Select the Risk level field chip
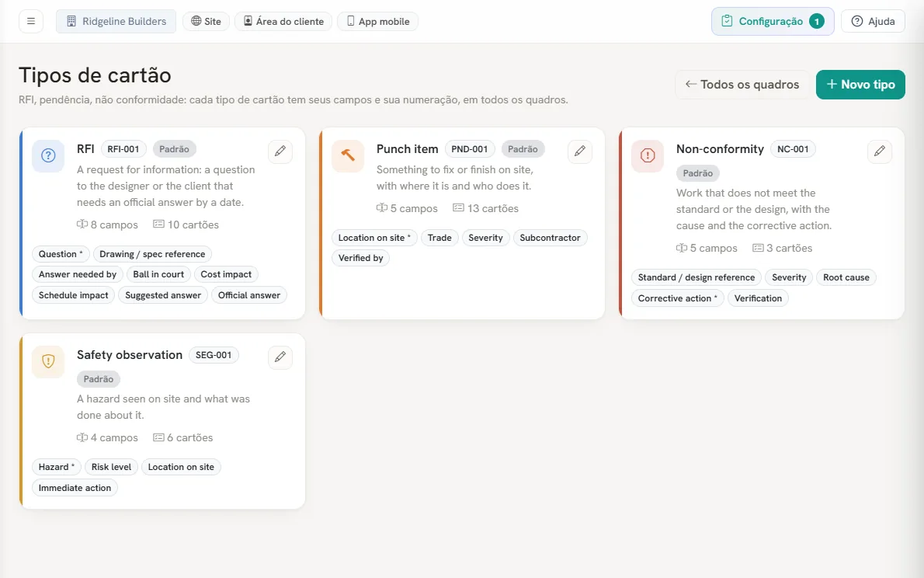The width and height of the screenshot is (924, 578). pos(111,467)
